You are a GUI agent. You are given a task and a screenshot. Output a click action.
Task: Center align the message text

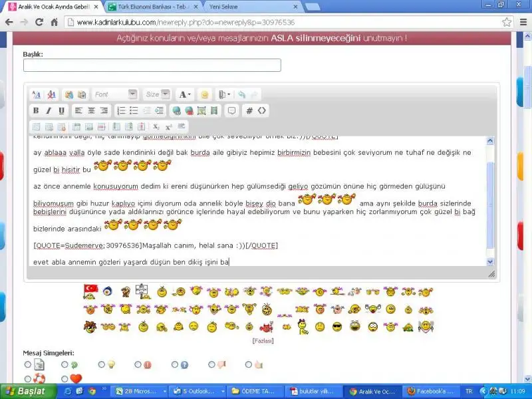click(90, 110)
